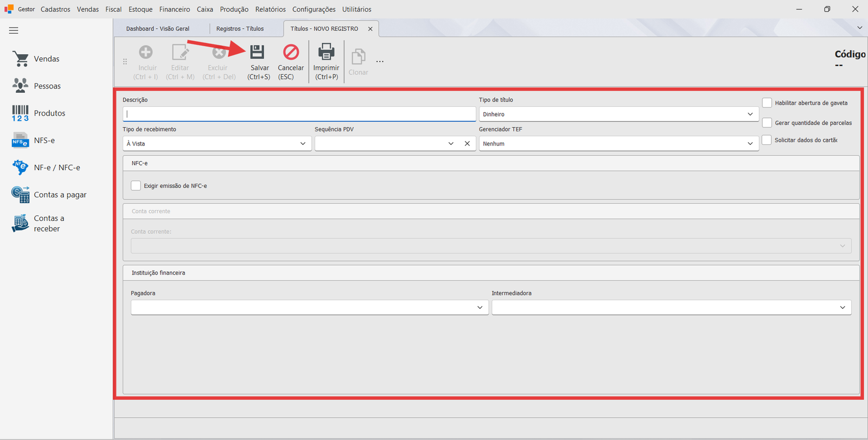Open the Fiscal menu
Screen dimensions: 868x440
tap(113, 9)
